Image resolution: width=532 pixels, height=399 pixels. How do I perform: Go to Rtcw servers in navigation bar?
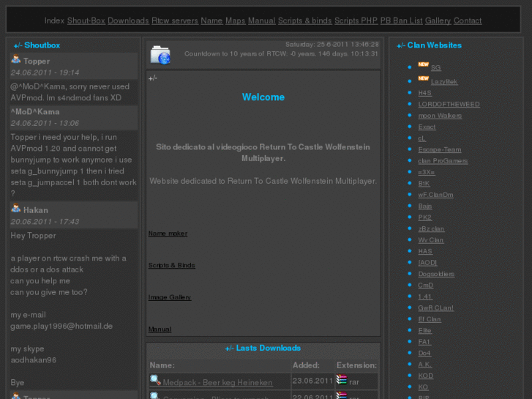point(175,20)
